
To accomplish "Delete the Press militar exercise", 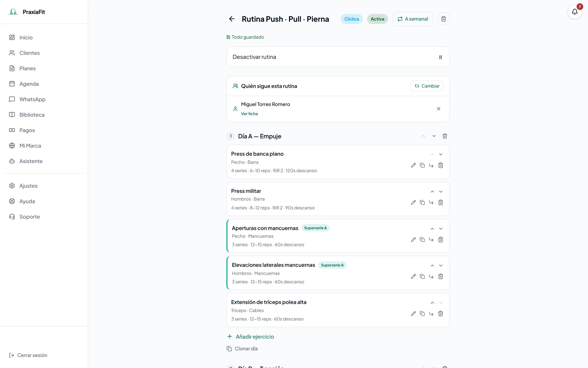I will coord(440,203).
